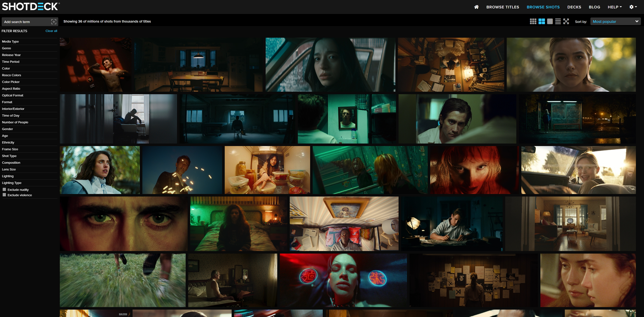Enable the Exclude violence checkbox
This screenshot has width=644, height=317.
(x=4, y=195)
